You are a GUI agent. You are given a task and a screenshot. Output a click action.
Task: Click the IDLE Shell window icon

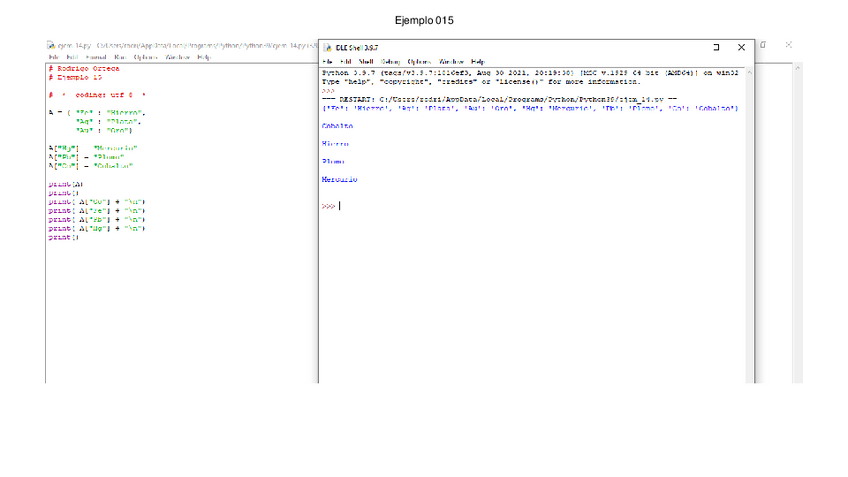[327, 47]
